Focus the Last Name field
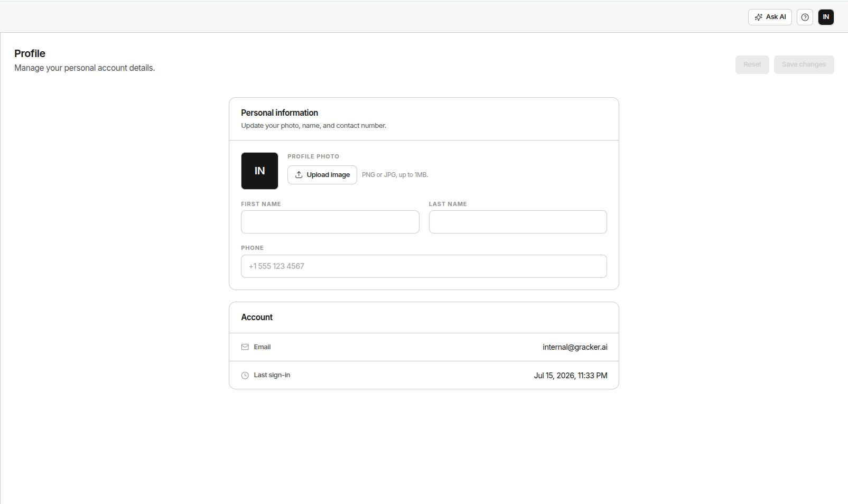This screenshot has height=504, width=848. tap(518, 222)
